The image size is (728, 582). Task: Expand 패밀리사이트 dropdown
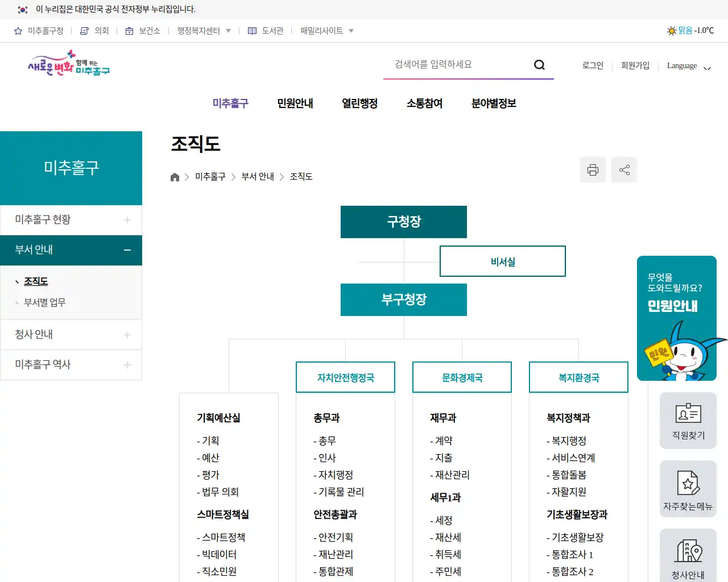point(327,31)
